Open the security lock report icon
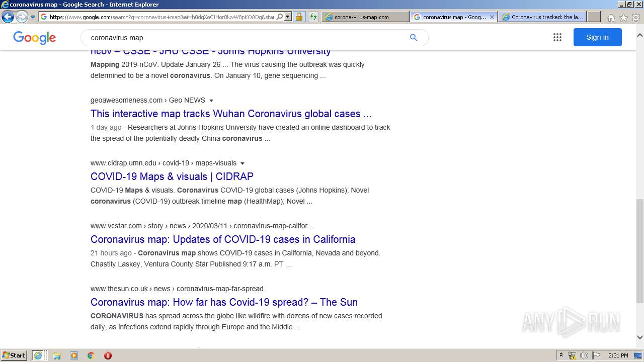Viewport: 644px width, 362px height. 299,17
